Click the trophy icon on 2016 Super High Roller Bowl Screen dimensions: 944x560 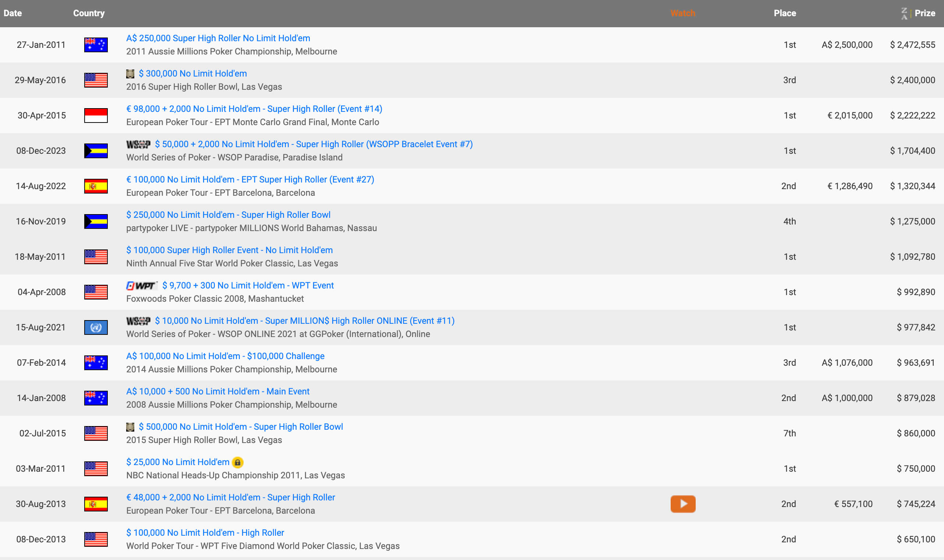click(x=130, y=74)
